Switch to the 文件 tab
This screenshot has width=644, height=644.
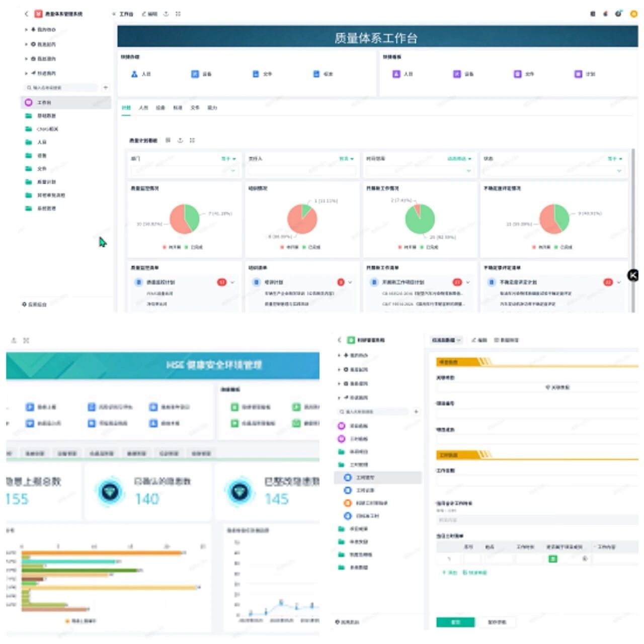pos(195,108)
